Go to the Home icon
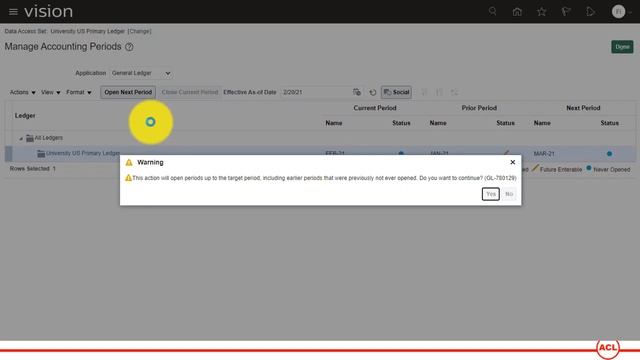This screenshot has width=640, height=360. pos(517,12)
